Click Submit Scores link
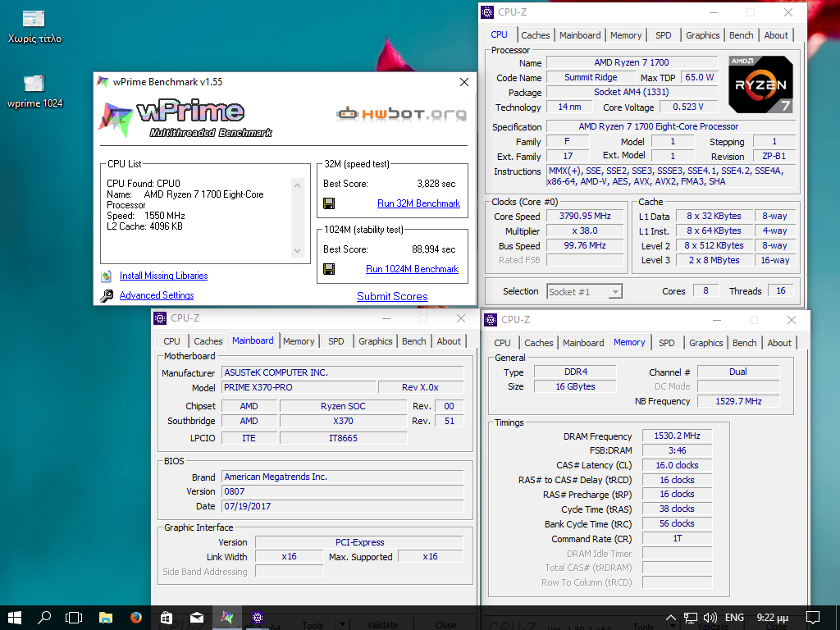 [x=392, y=297]
